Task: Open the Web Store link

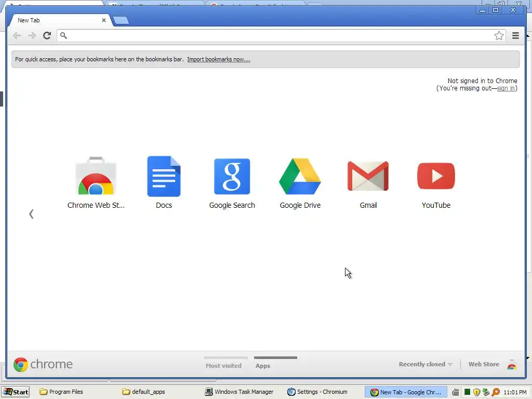Action: click(x=484, y=364)
